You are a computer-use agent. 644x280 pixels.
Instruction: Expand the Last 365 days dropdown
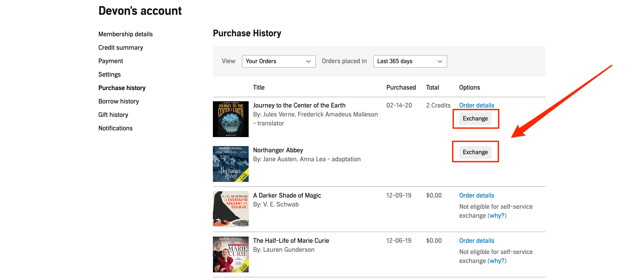pyautogui.click(x=410, y=61)
